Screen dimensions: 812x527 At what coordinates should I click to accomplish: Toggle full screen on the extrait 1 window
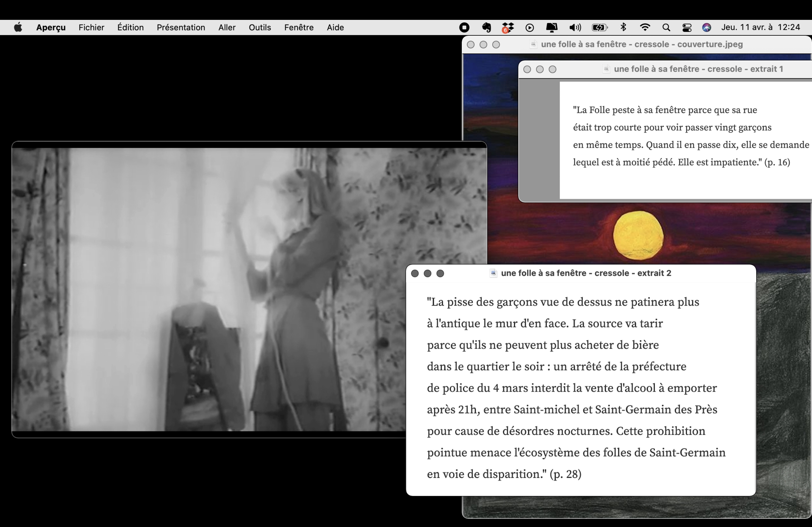point(553,69)
